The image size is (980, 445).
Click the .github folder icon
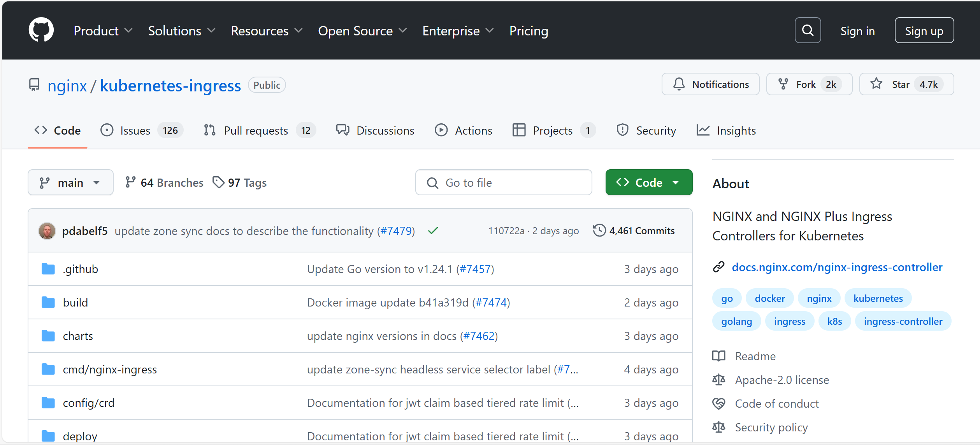pos(48,269)
